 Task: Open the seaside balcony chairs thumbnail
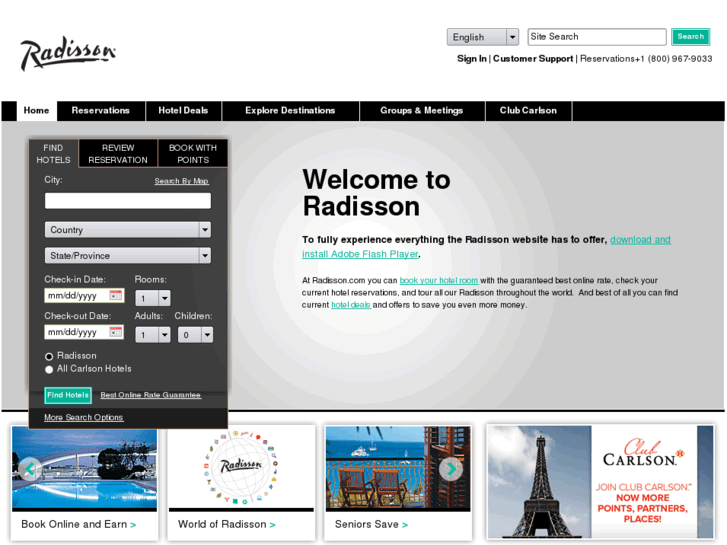[x=398, y=468]
